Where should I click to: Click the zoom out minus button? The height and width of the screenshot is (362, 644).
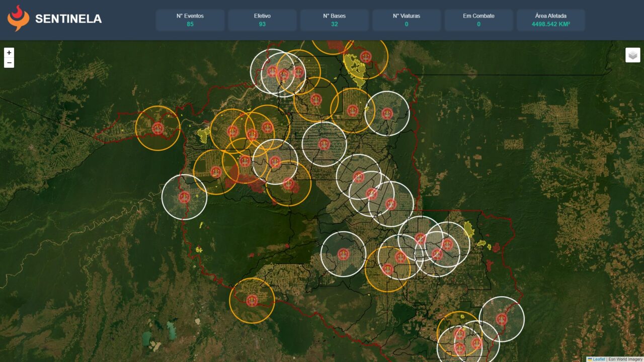[9, 63]
